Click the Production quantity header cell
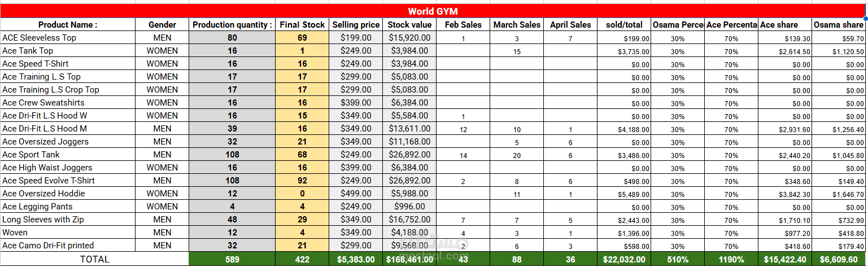Screen dimensions: 868x267 pyautogui.click(x=232, y=25)
